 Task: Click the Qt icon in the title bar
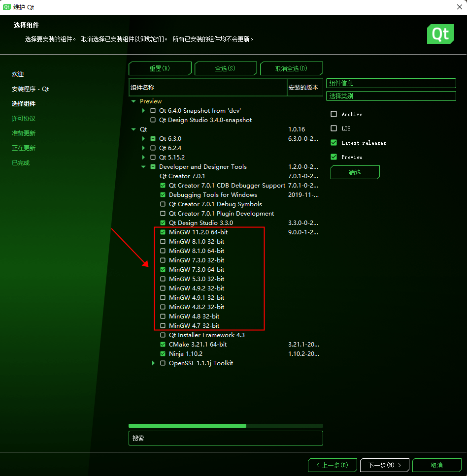point(7,7)
